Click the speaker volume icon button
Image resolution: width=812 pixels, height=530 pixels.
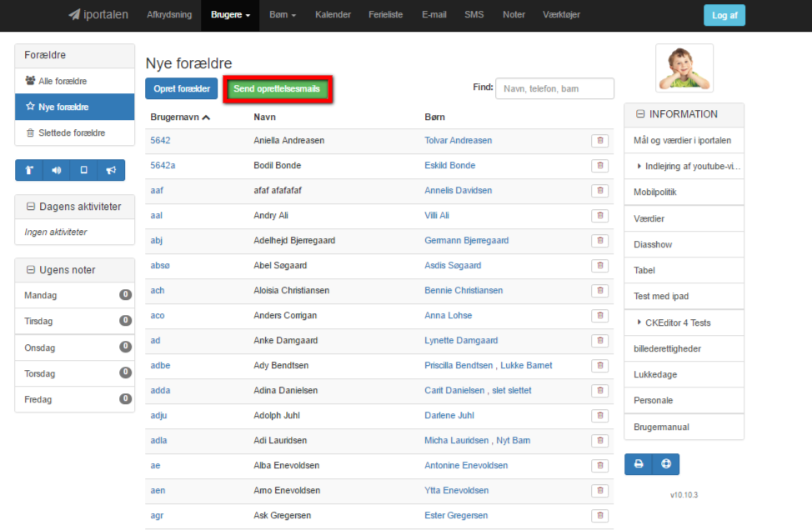coord(57,170)
